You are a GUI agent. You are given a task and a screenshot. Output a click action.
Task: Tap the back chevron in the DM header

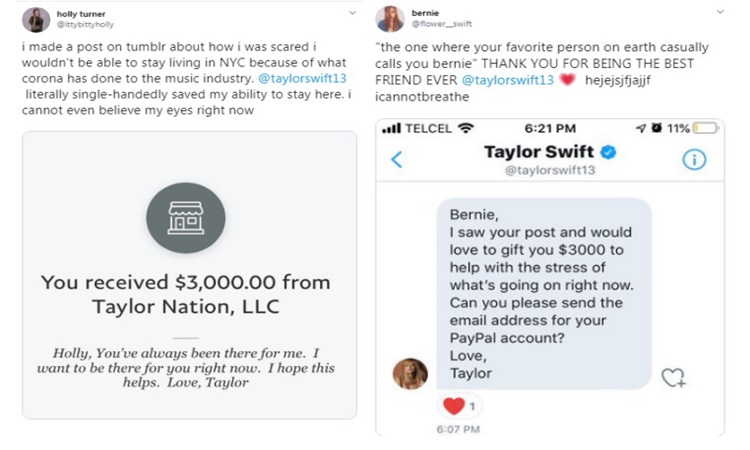(396, 160)
